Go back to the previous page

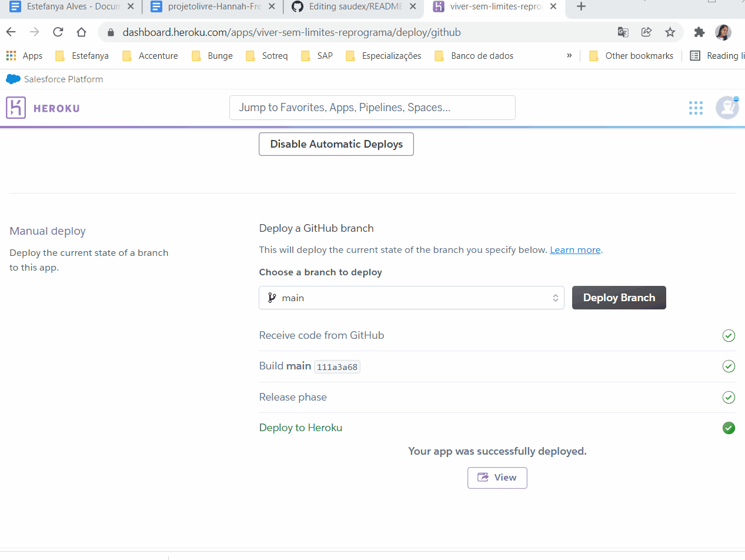click(11, 32)
